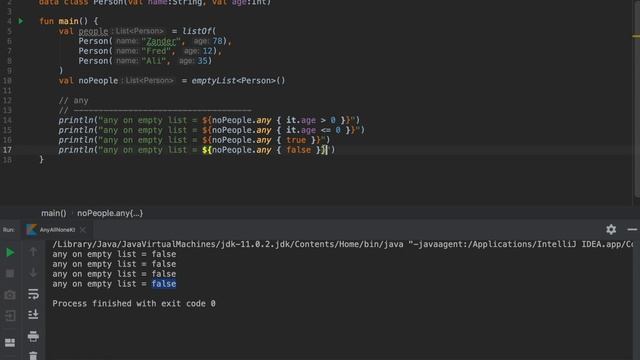Close the AnyAllNoneKt run tab
Viewport: 640px width, 360px height.
(x=83, y=230)
